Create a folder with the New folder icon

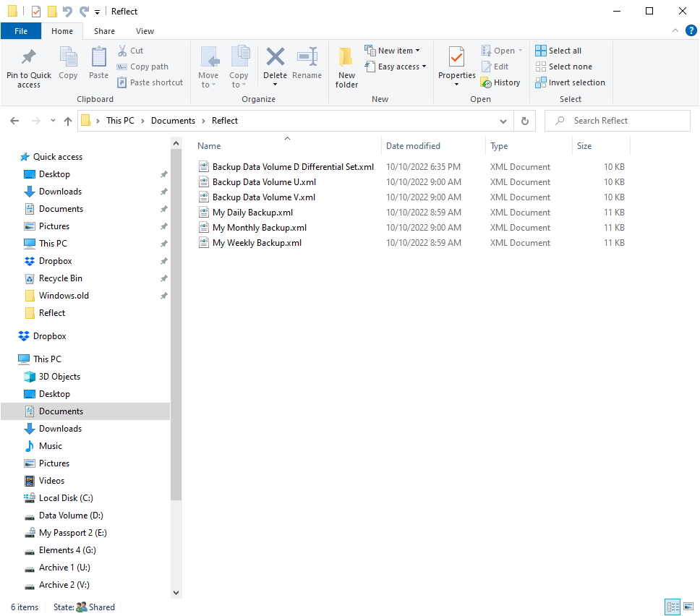[346, 65]
